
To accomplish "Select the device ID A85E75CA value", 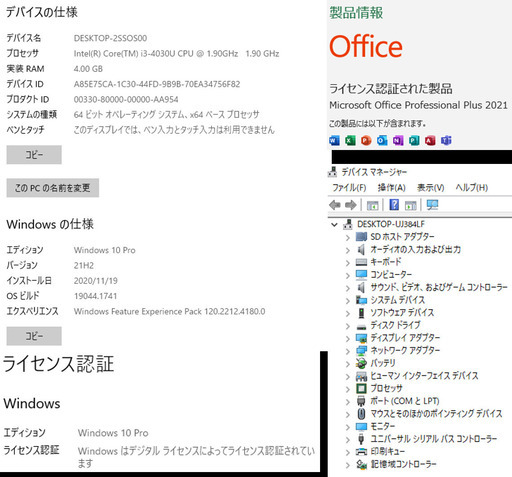I will [x=157, y=84].
